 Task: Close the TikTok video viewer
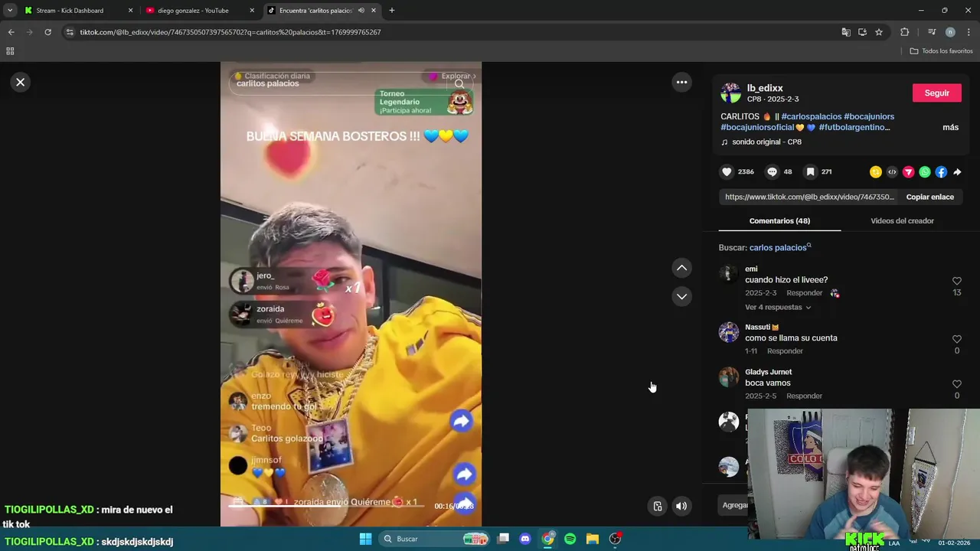pos(21,82)
